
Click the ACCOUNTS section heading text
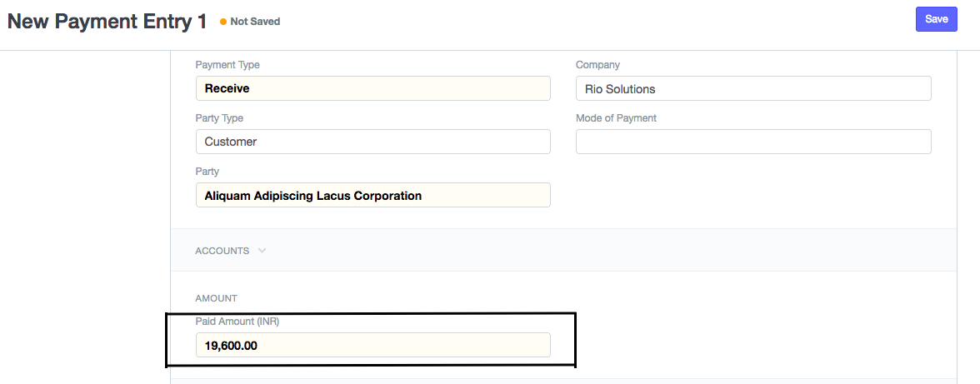(x=222, y=250)
